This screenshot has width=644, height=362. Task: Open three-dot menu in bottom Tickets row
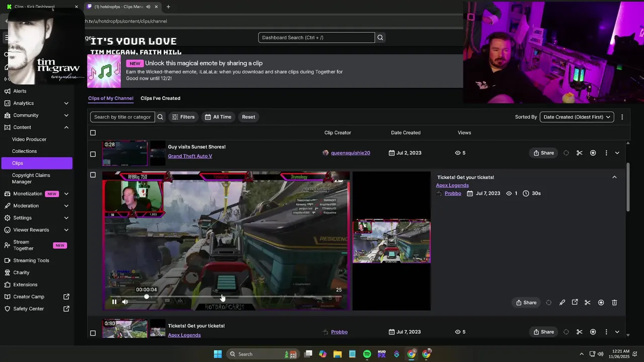click(x=606, y=332)
